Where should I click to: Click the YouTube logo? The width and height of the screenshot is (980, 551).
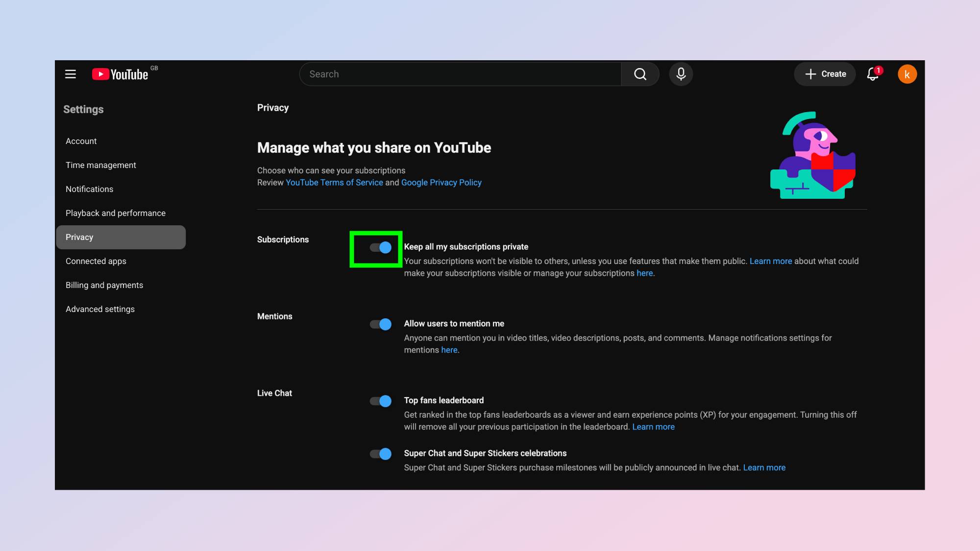120,74
